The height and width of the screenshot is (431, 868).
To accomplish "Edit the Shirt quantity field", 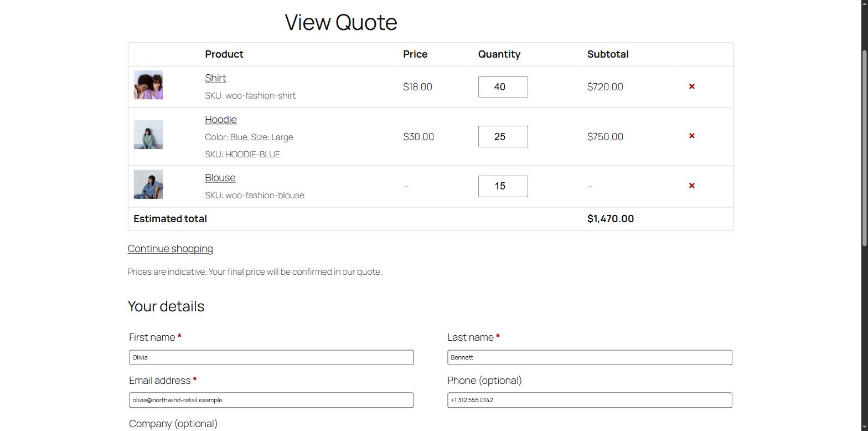I will (x=503, y=87).
